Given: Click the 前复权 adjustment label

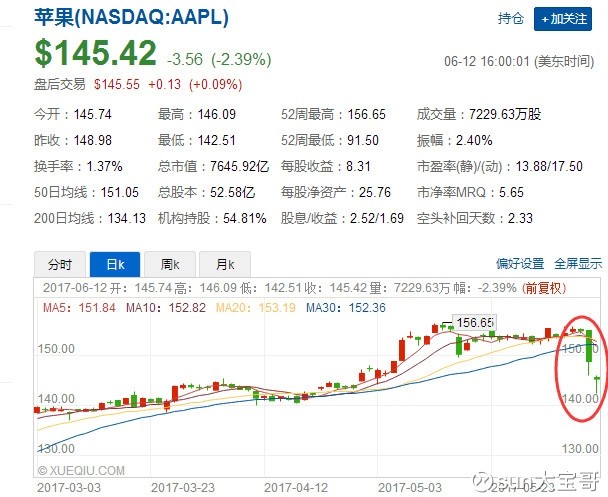Looking at the screenshot, I should click(544, 288).
